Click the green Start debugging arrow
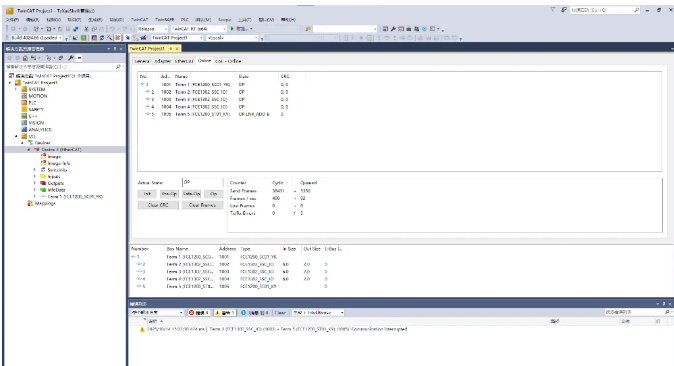This screenshot has height=366, width=674. coord(232,29)
